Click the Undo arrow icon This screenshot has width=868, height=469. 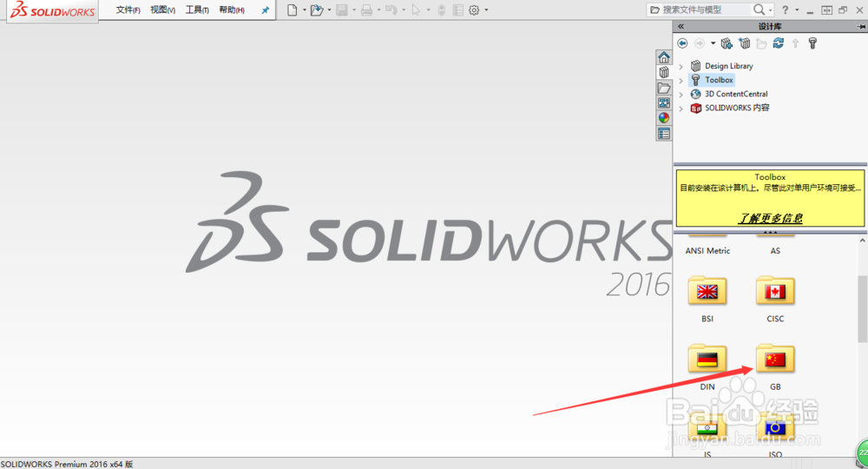391,10
